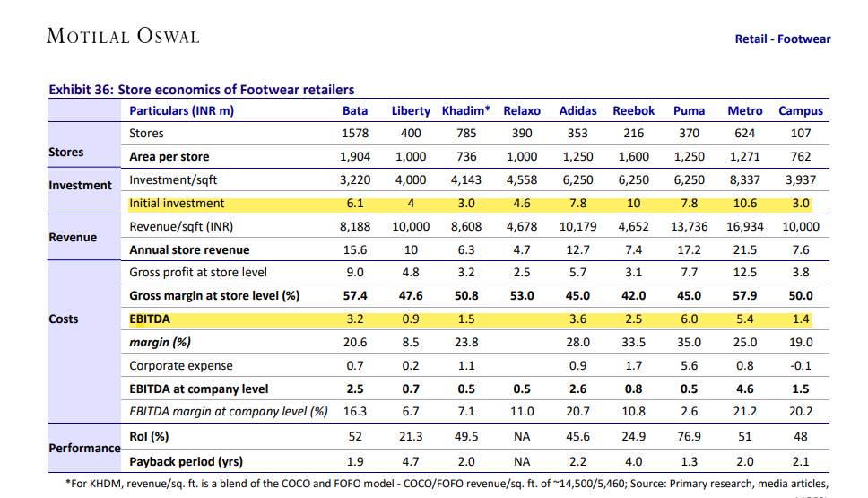This screenshot has width=868, height=498.
Task: Click Relaxo's gross margin value 53.0
Action: click(522, 296)
